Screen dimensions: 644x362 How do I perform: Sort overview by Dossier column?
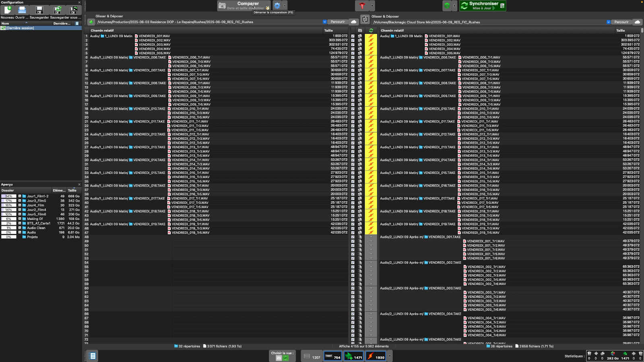pos(26,190)
